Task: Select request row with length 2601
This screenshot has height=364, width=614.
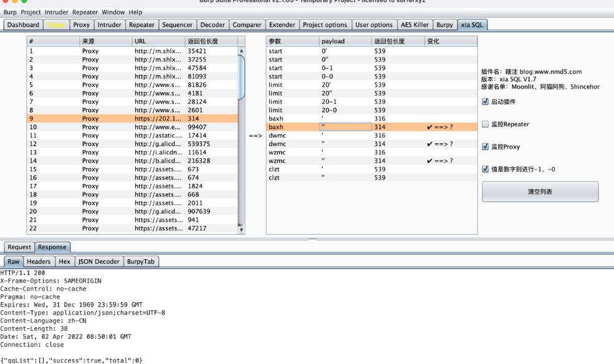Action: click(x=132, y=110)
